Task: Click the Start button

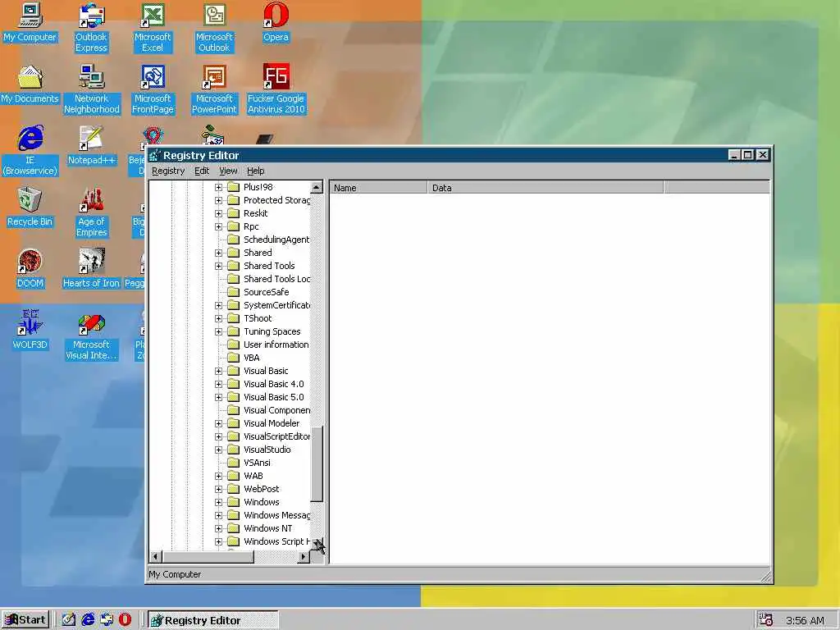Action: 25,620
